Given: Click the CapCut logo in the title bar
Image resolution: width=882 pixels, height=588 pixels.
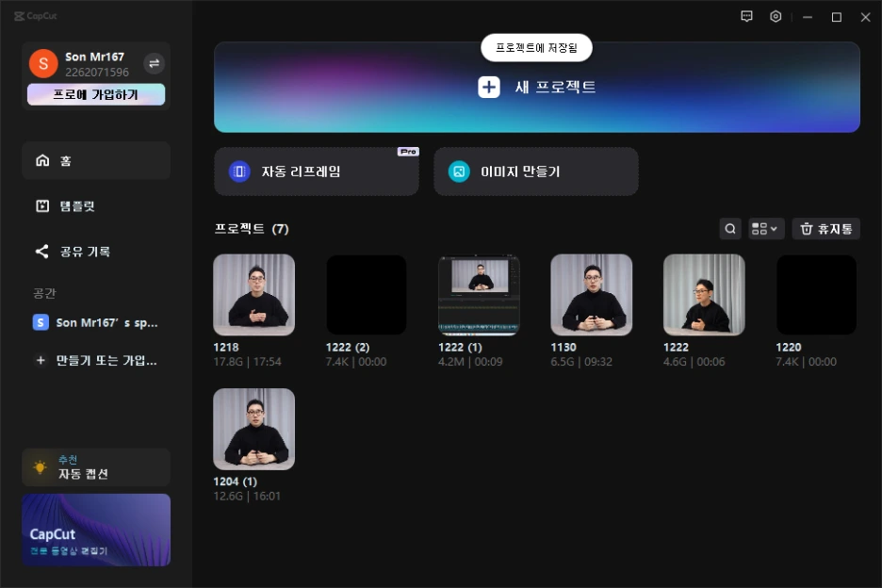Looking at the screenshot, I should click(x=36, y=16).
